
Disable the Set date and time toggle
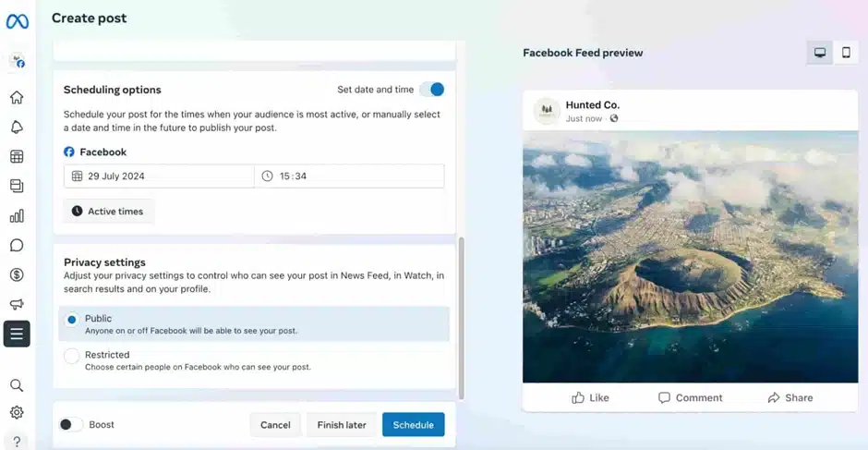[x=431, y=90]
